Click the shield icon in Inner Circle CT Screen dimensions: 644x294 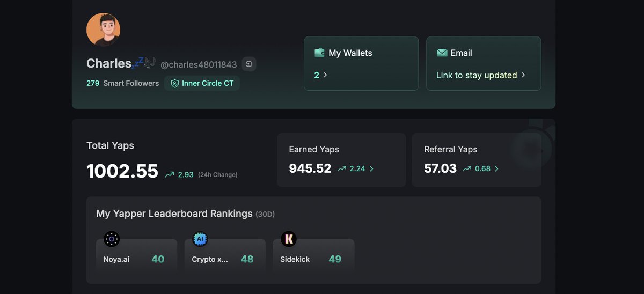click(x=174, y=84)
